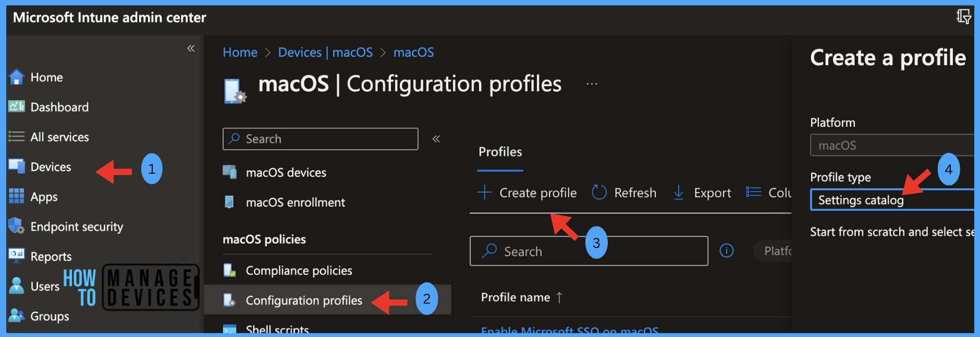Screen dimensions: 980x337
Task: Click the info icon beside profile search
Action: [x=727, y=251]
